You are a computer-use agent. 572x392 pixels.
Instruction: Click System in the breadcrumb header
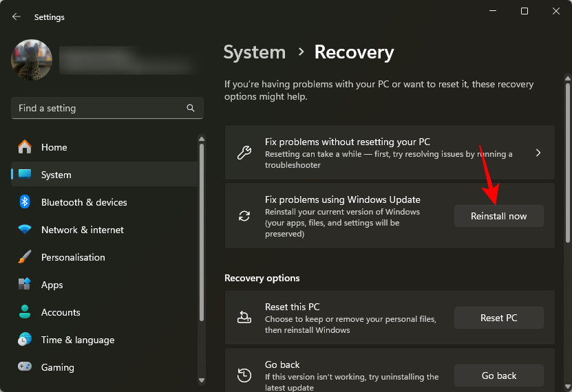point(255,52)
